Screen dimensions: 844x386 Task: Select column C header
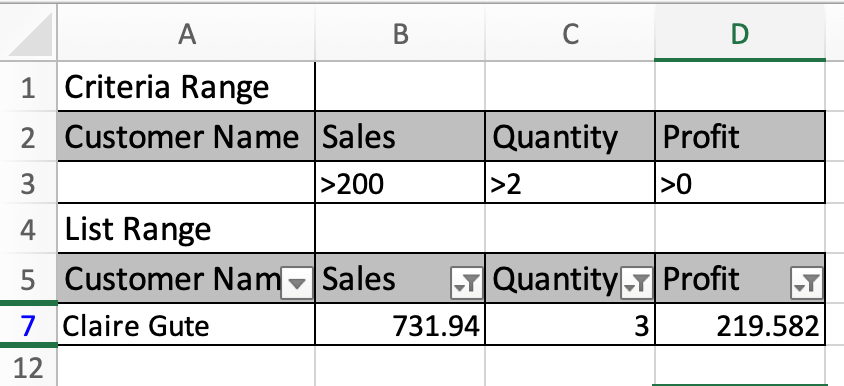(570, 34)
